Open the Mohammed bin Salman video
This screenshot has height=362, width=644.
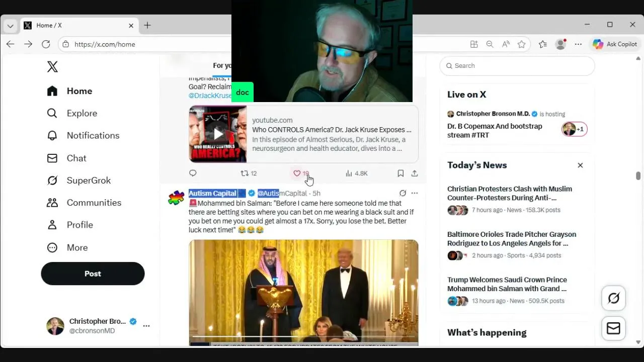303,292
